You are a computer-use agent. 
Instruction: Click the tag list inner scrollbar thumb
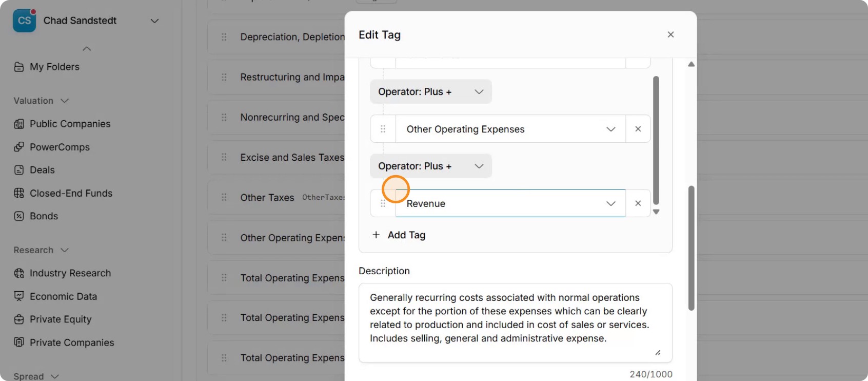(x=656, y=141)
